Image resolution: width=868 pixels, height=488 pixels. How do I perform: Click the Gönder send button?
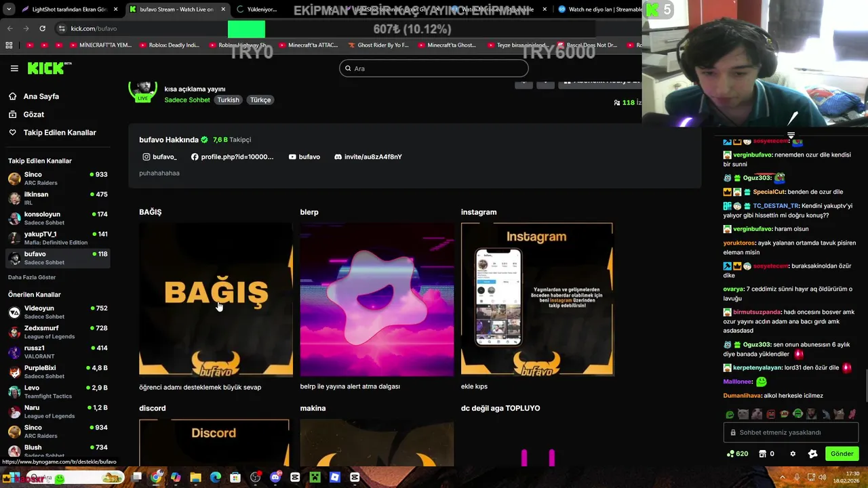[x=842, y=453]
